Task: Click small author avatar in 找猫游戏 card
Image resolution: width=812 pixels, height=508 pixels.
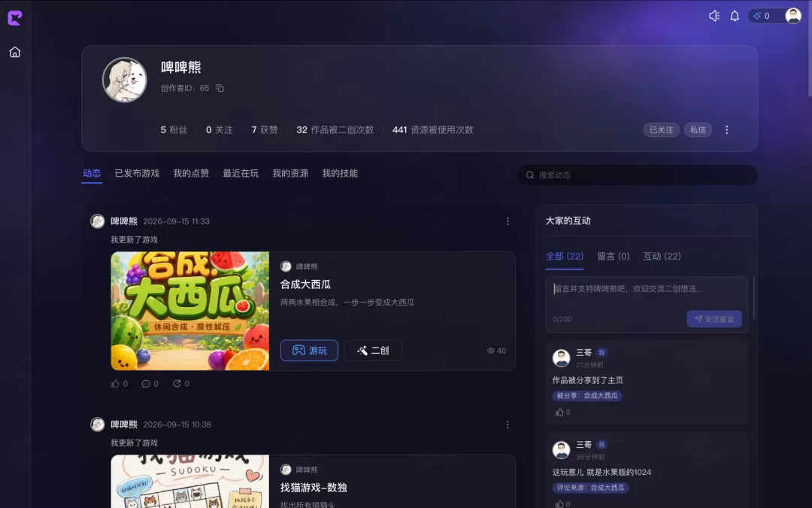Action: coord(286,470)
